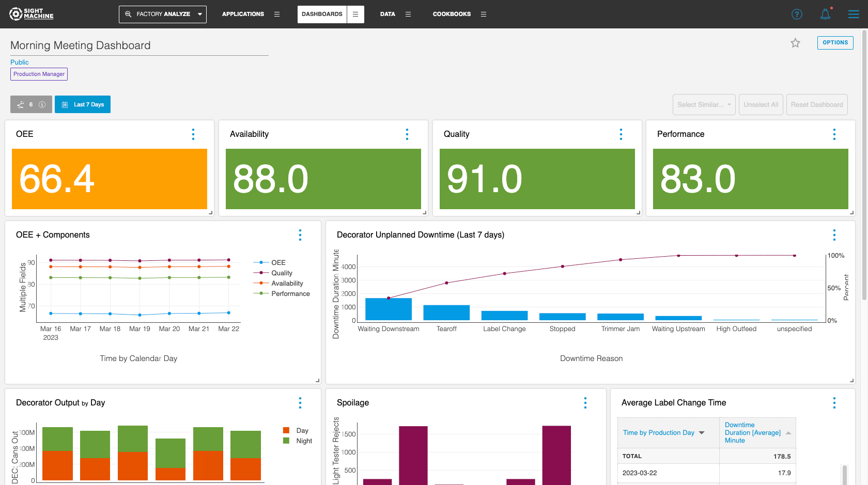Click the green Performance 83.0 tile
868x485 pixels.
click(750, 179)
